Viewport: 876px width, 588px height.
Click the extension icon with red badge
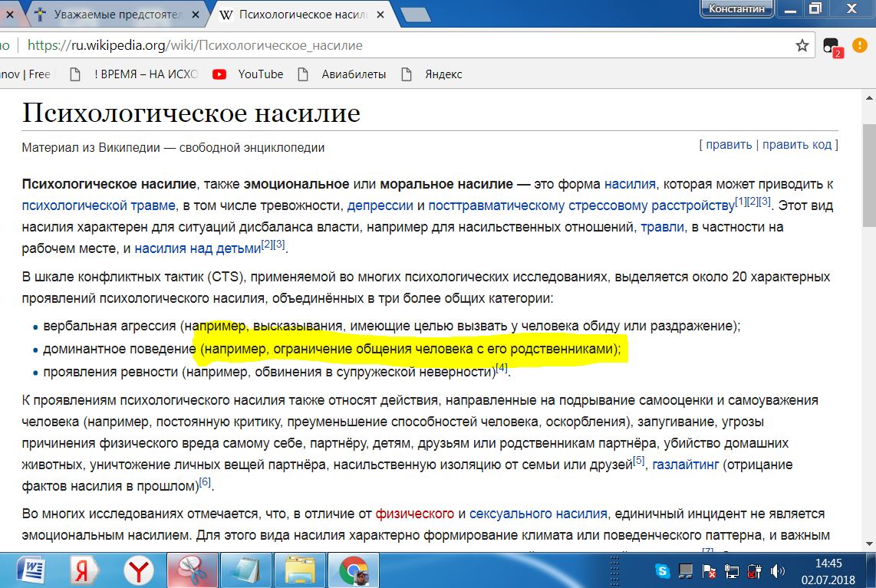tap(832, 46)
